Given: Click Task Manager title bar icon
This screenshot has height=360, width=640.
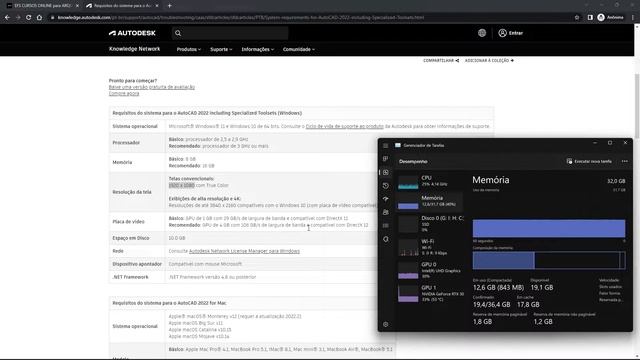Looking at the screenshot, I should 398,145.
